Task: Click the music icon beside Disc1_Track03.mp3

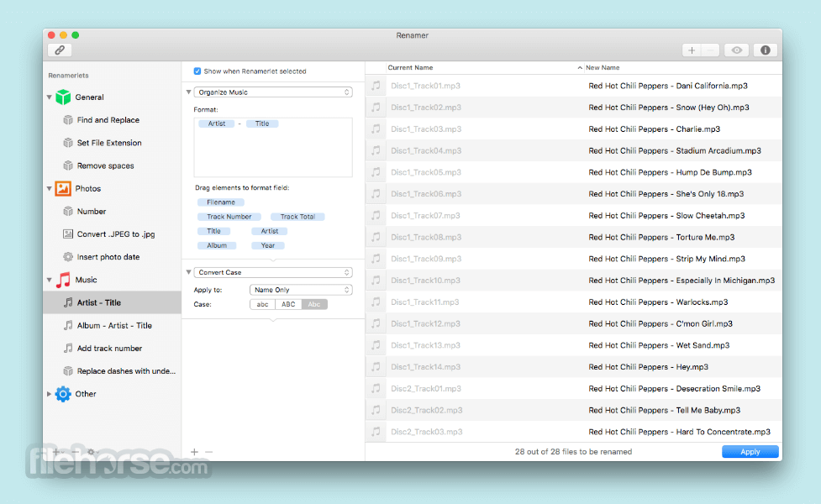Action: [x=376, y=129]
